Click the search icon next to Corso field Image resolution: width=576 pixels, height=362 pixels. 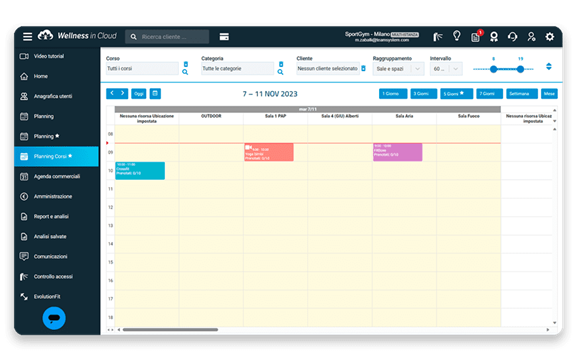(185, 72)
